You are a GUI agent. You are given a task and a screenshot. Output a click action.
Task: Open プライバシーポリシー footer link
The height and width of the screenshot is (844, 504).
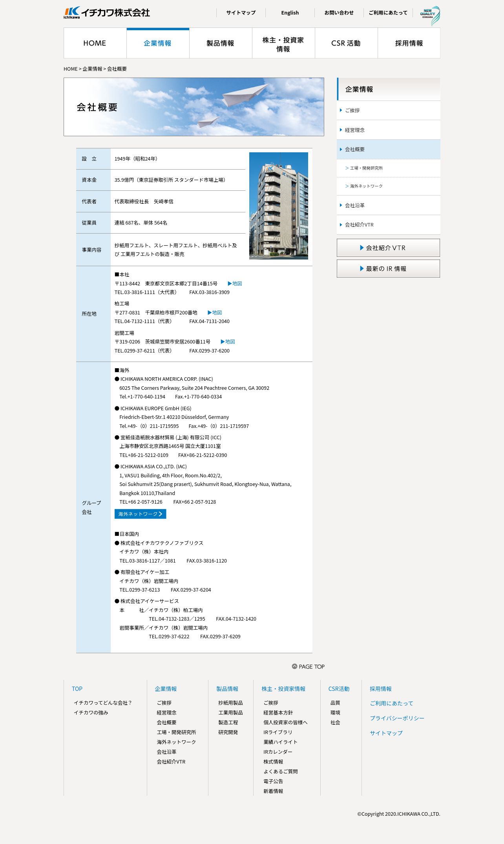397,718
